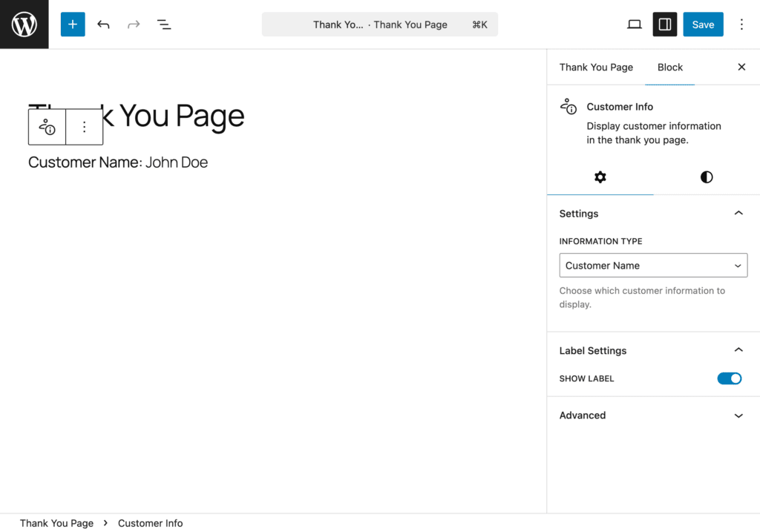This screenshot has width=760, height=532.
Task: Click the Redo arrow
Action: coord(134,24)
